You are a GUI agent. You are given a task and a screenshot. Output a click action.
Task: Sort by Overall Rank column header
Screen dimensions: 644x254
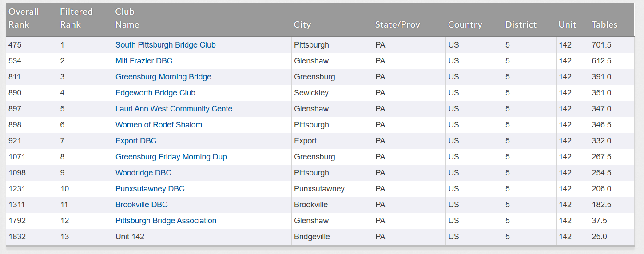24,18
